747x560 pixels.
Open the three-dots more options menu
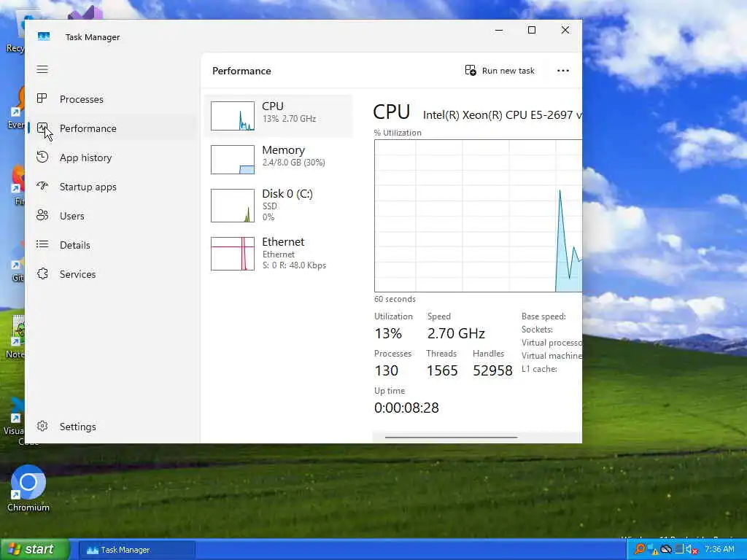(563, 71)
